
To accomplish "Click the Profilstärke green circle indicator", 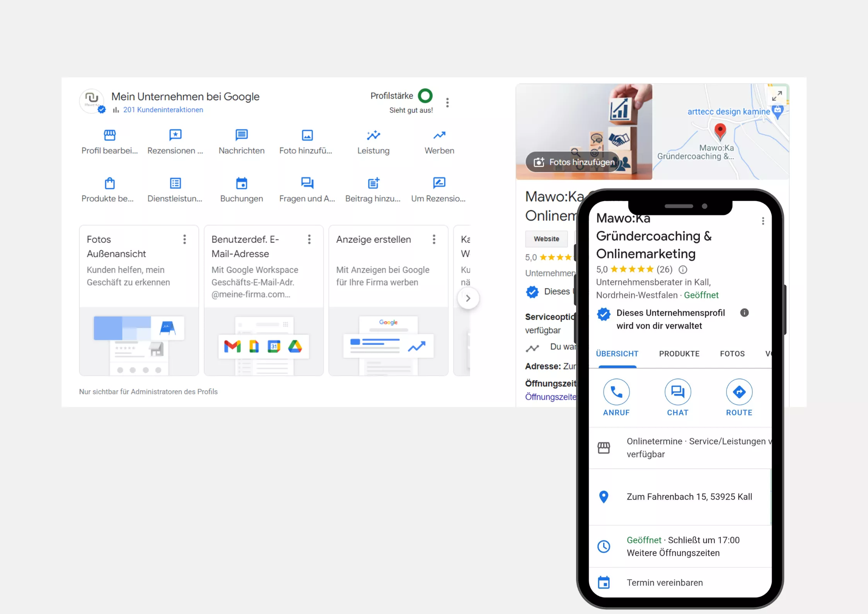I will 425,96.
